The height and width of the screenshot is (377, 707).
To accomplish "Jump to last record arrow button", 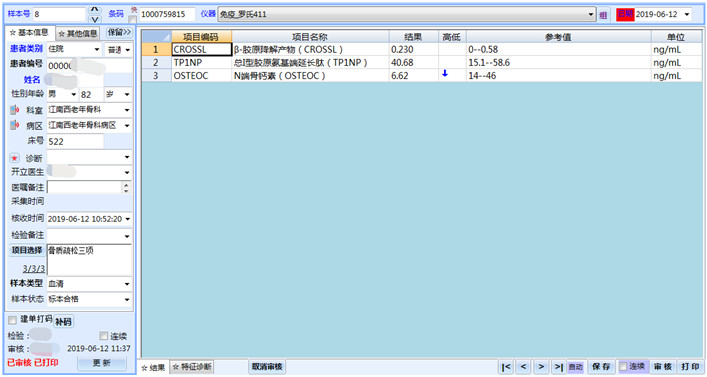I will 559,367.
